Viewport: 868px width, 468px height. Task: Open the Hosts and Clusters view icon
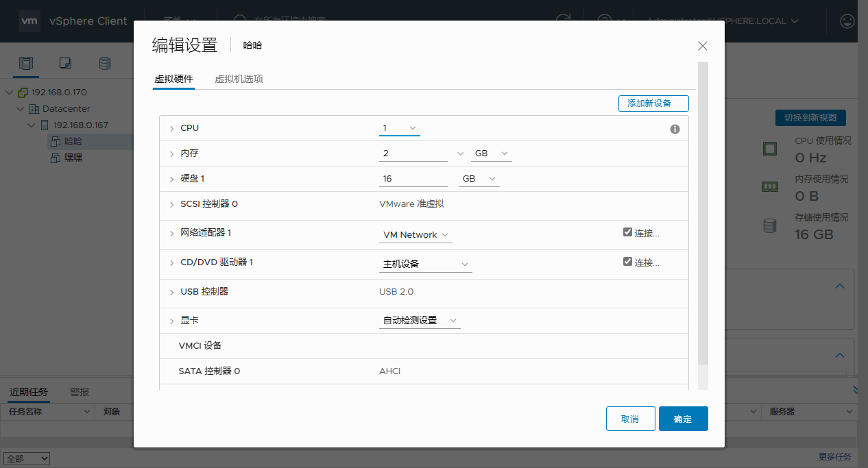click(x=26, y=64)
